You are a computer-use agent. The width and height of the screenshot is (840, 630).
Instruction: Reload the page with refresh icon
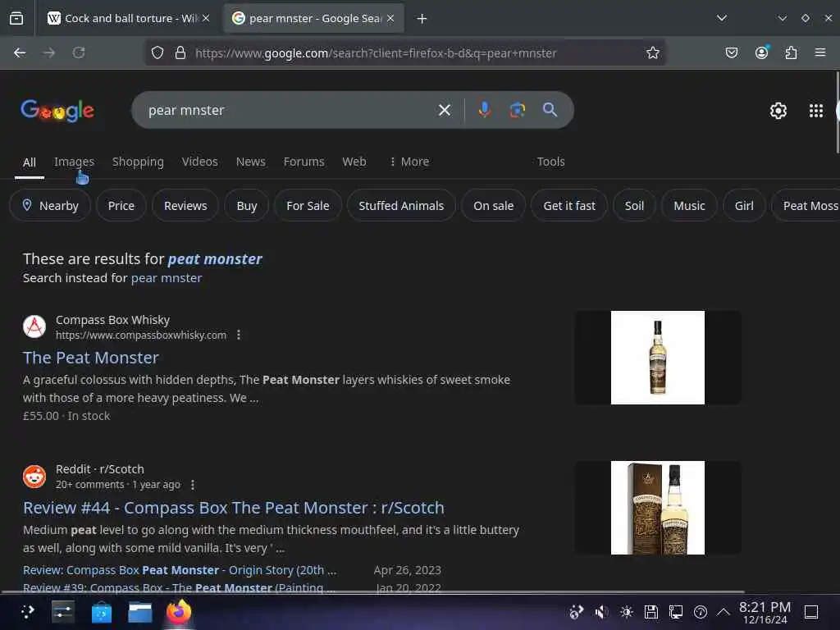pyautogui.click(x=79, y=52)
